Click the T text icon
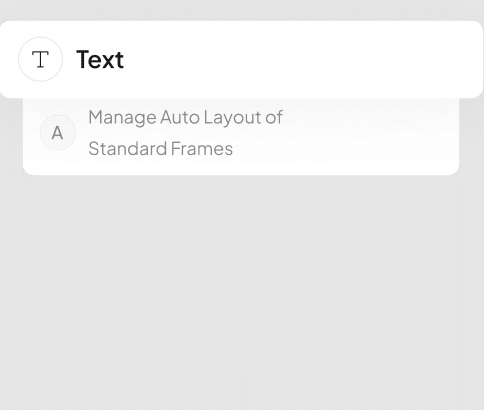484x410 pixels. (40, 59)
